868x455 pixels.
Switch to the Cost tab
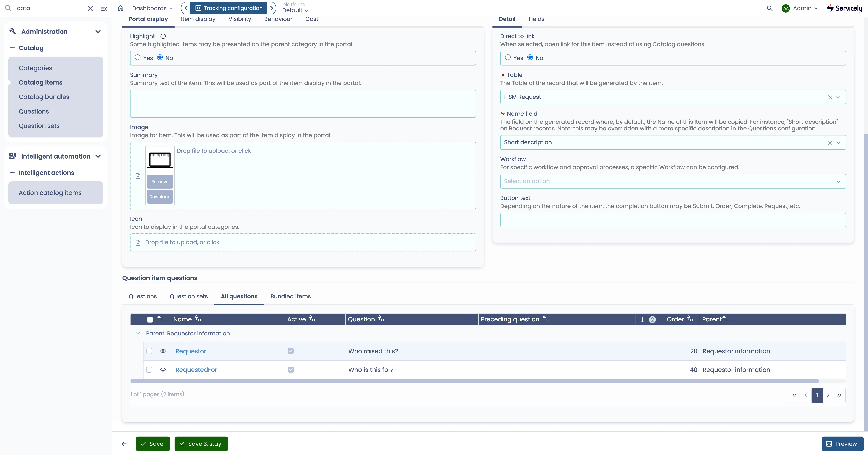(x=312, y=19)
